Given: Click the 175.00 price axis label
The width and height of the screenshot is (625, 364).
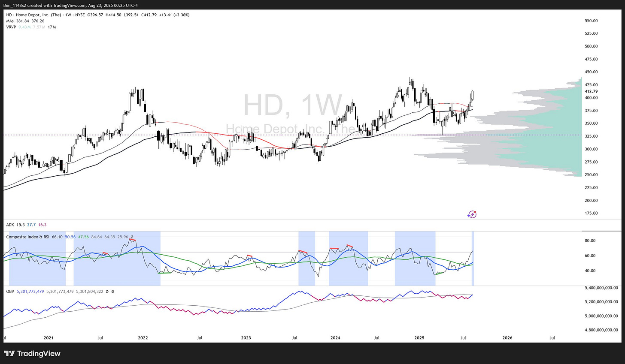Looking at the screenshot, I should (591, 213).
